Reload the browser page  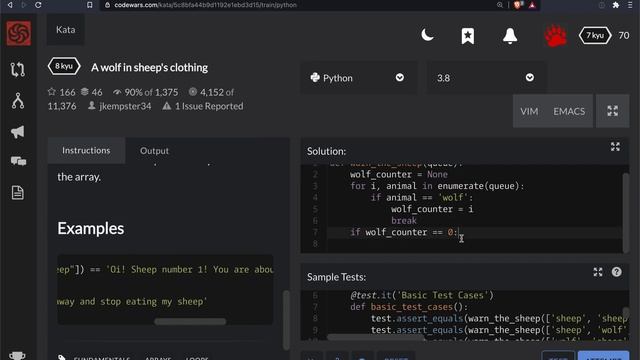pyautogui.click(x=38, y=5)
